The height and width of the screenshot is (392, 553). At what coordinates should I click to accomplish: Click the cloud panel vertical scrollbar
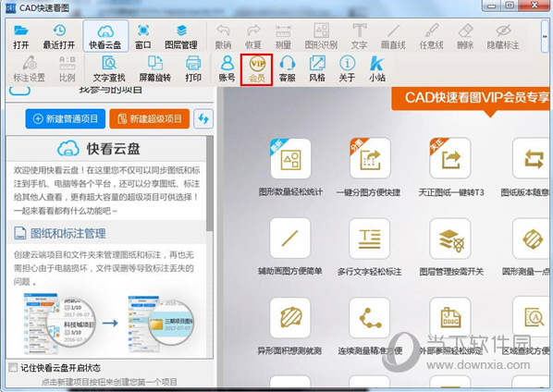[x=210, y=183]
